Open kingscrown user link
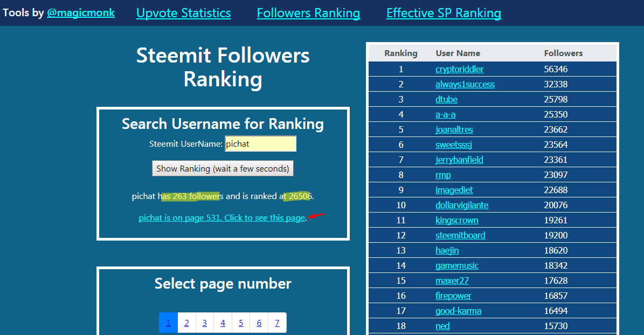Viewport: 644px width, 335px height. coord(456,220)
